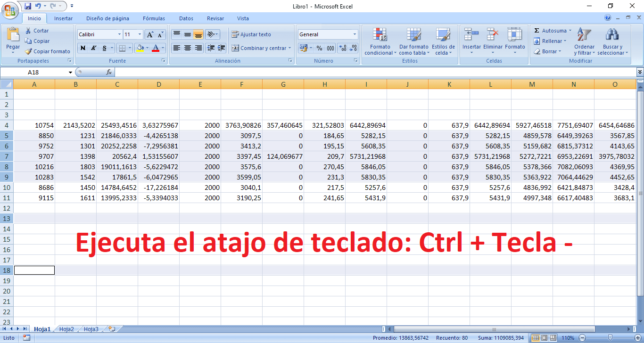This screenshot has width=644, height=343.
Task: Click the Insertar cells icon
Action: [471, 34]
